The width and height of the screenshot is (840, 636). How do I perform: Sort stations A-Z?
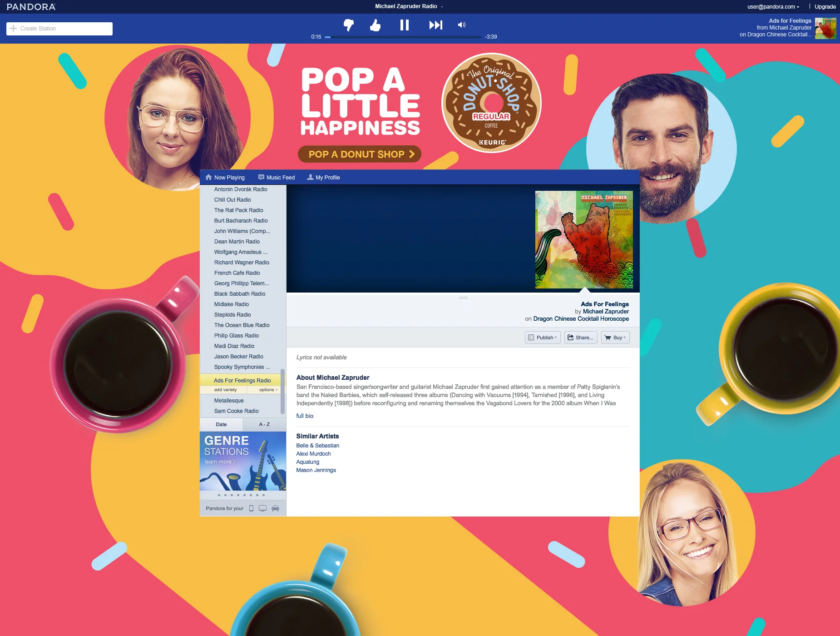click(264, 424)
